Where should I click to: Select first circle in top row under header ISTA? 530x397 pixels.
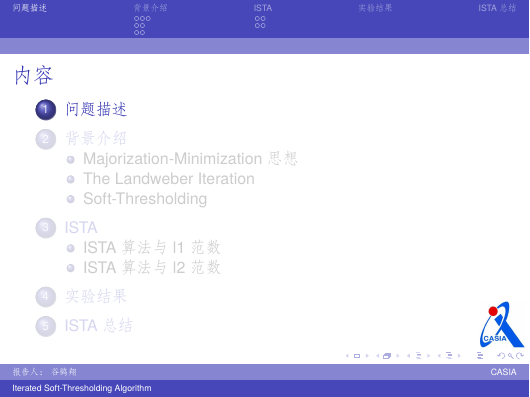point(257,19)
